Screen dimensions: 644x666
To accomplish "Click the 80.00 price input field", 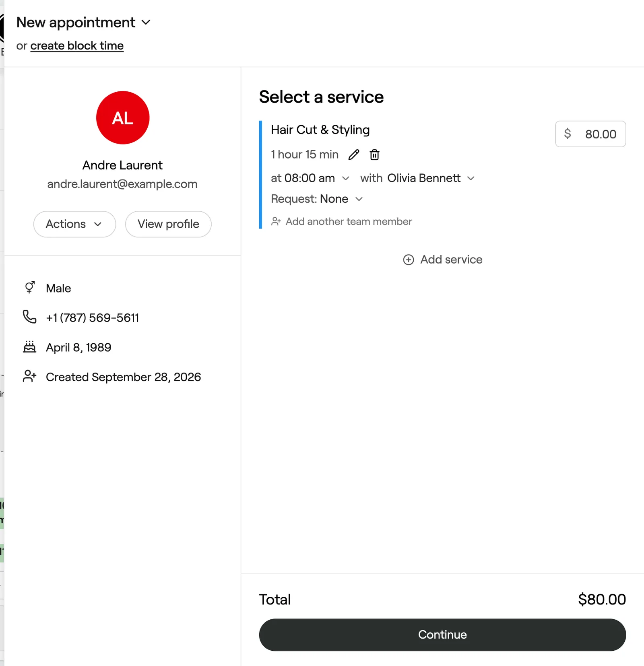I will pyautogui.click(x=590, y=134).
